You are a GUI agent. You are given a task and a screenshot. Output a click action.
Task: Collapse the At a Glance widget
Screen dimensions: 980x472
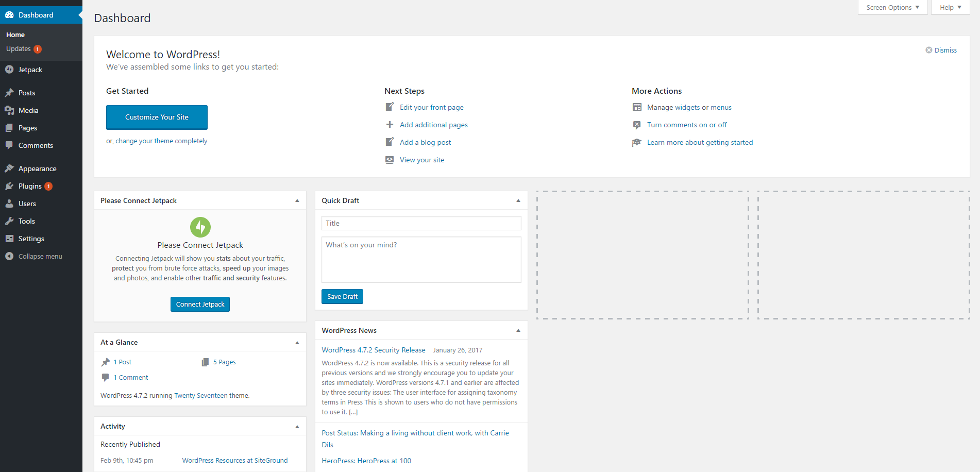(x=297, y=342)
